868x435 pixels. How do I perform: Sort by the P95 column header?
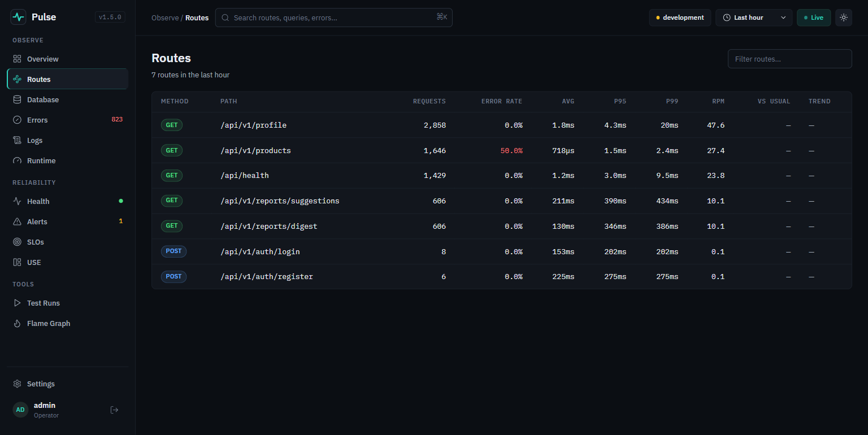pos(620,102)
